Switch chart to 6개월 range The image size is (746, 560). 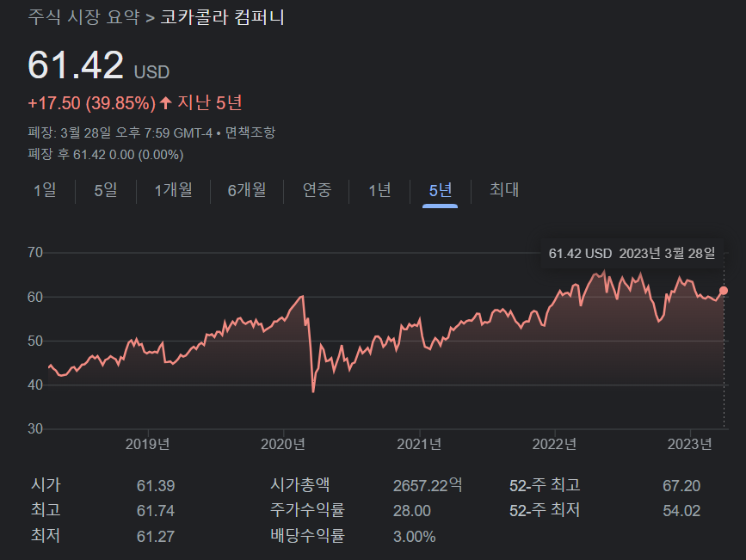click(x=247, y=190)
